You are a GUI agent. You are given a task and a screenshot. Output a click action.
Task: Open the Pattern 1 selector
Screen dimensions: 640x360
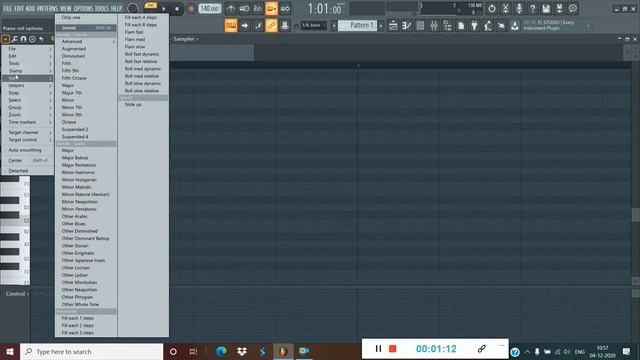pos(358,26)
